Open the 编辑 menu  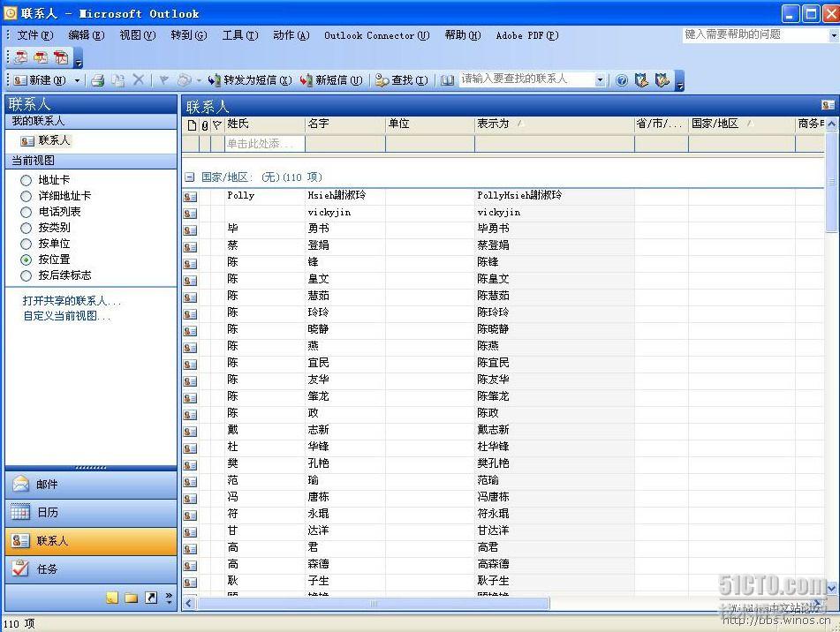(87, 35)
